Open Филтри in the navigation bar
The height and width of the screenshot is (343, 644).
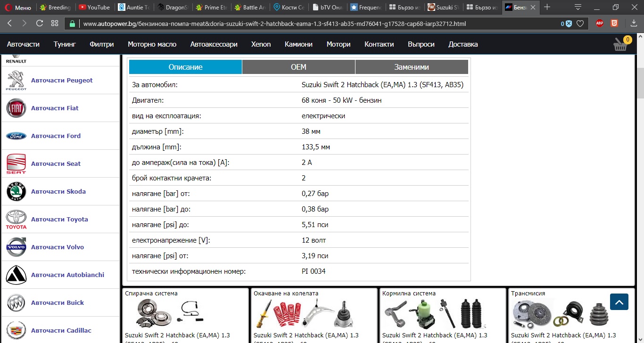pos(102,44)
